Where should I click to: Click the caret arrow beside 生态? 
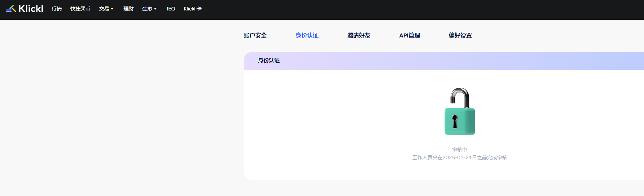156,9
